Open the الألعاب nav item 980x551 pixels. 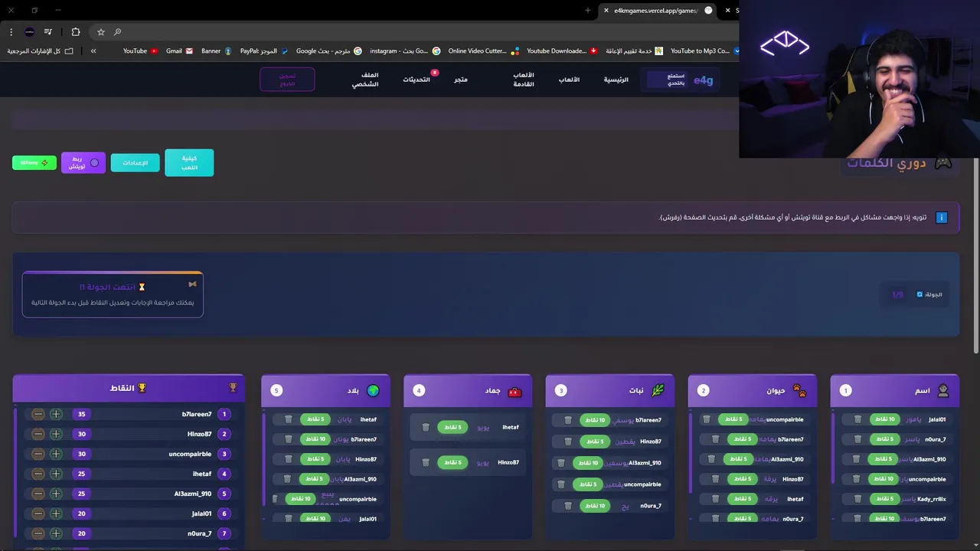click(x=569, y=80)
